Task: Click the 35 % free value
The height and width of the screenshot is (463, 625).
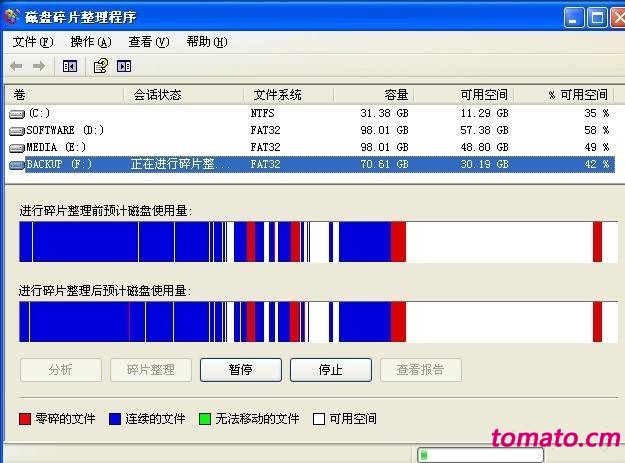Action: (x=597, y=114)
